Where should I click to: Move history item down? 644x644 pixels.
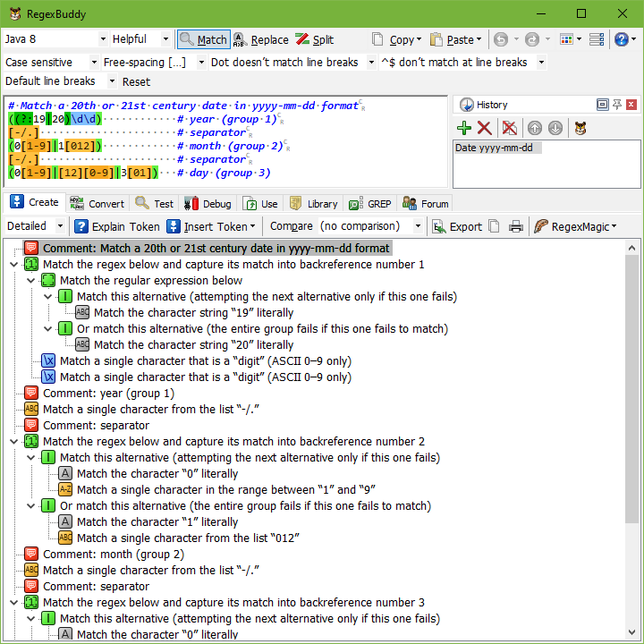(x=555, y=128)
